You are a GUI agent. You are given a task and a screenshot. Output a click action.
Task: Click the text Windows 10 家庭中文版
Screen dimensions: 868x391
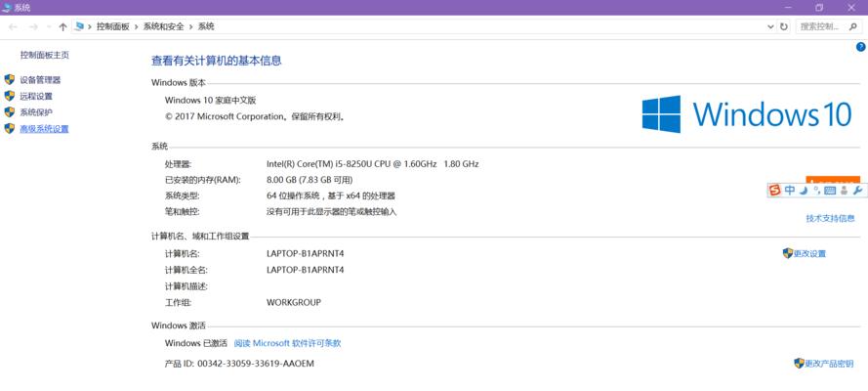(210, 101)
